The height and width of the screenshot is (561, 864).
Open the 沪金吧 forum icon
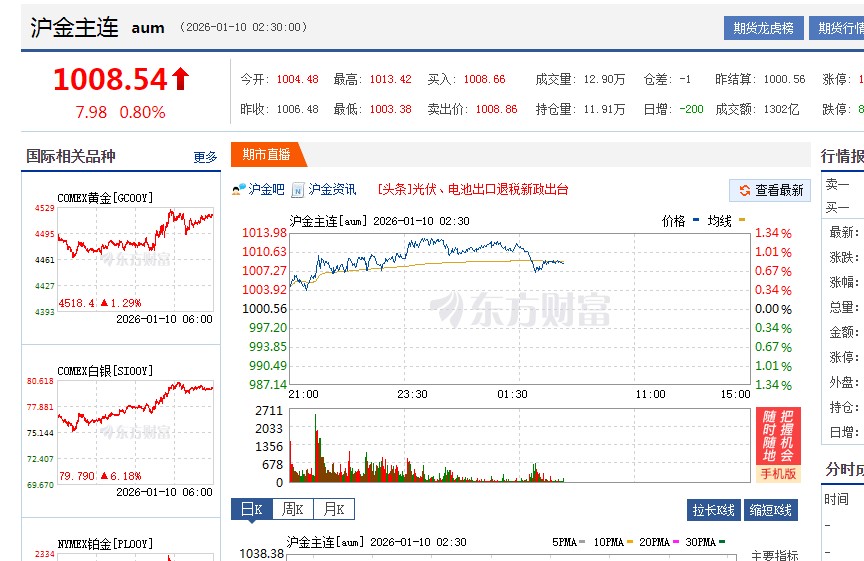(239, 190)
